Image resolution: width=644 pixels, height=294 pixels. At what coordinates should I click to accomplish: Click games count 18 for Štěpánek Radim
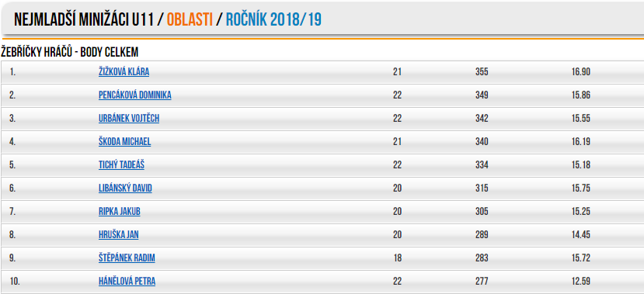tap(397, 258)
